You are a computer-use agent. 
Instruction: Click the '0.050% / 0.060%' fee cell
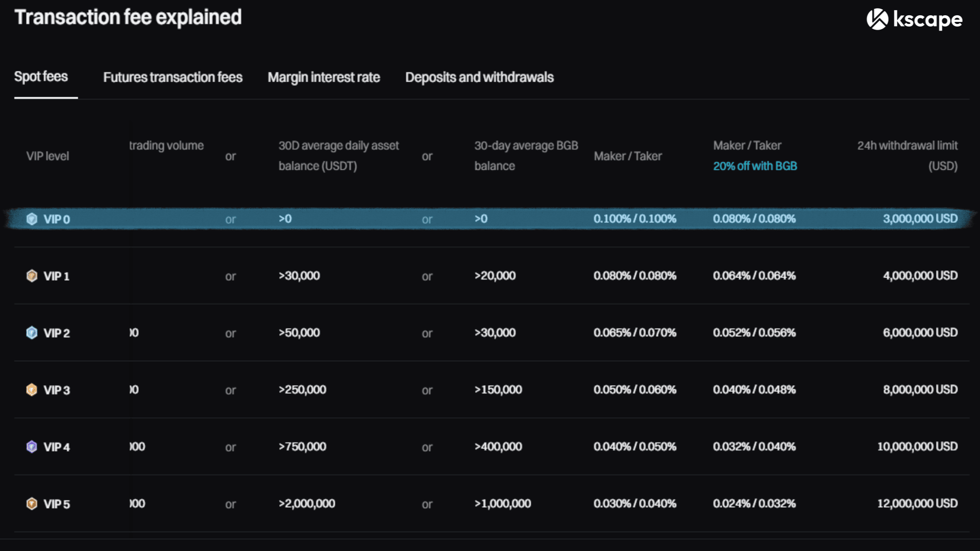(x=635, y=390)
